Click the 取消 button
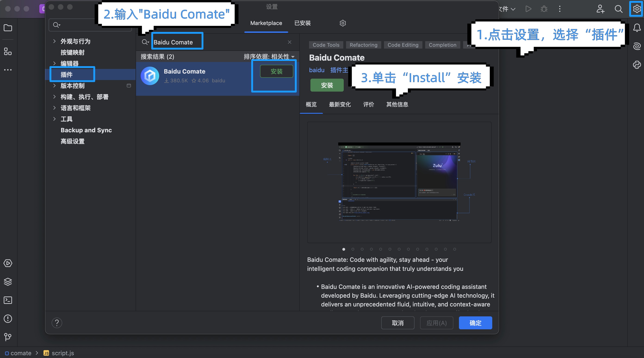 [x=397, y=323]
